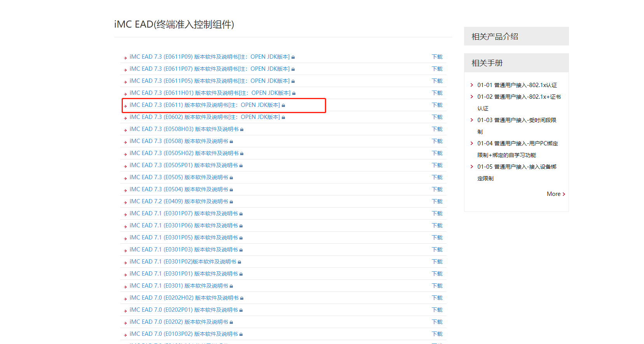Click 下载 for iMC EAD 7.3 (E0611P07)
The height and width of the screenshot is (344, 644).
pos(437,69)
